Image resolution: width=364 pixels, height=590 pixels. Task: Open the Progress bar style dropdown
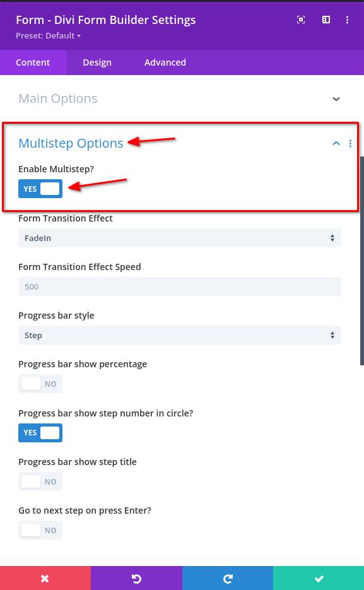180,335
